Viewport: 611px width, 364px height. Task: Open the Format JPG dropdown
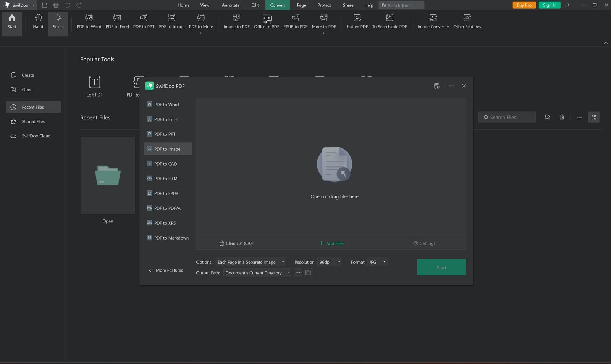(x=377, y=262)
